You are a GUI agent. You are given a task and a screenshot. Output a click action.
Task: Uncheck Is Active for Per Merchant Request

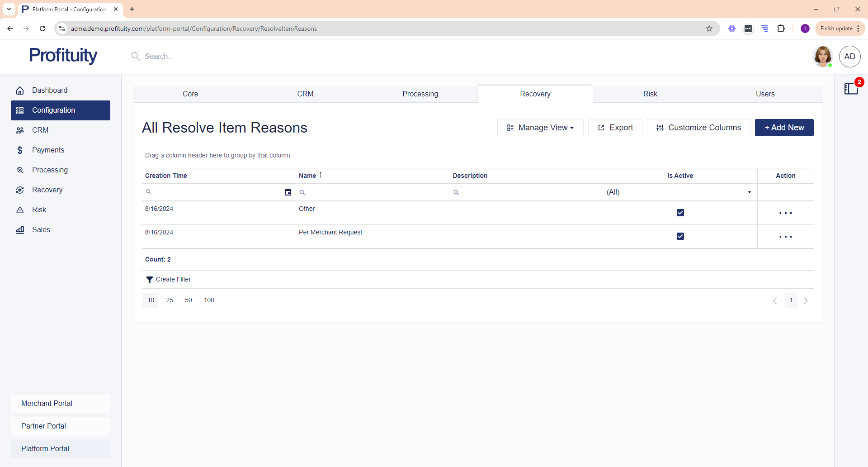(680, 236)
